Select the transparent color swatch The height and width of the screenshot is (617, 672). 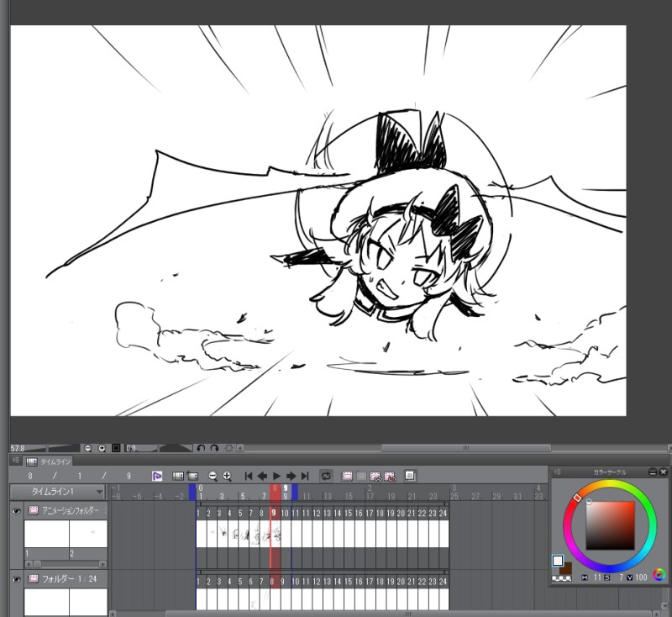pyautogui.click(x=561, y=578)
